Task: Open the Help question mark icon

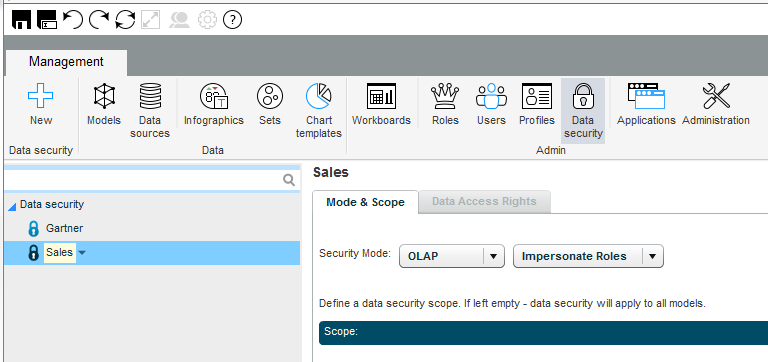Action: (x=233, y=20)
